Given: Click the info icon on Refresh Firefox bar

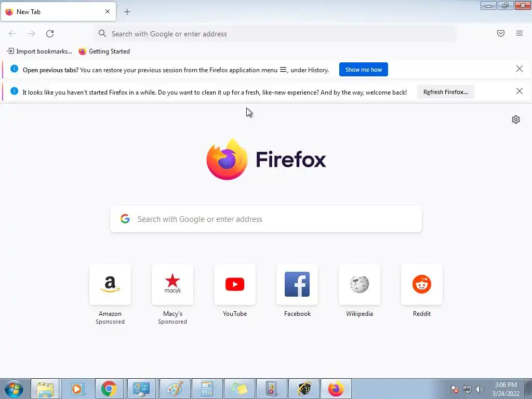Looking at the screenshot, I should tap(14, 91).
